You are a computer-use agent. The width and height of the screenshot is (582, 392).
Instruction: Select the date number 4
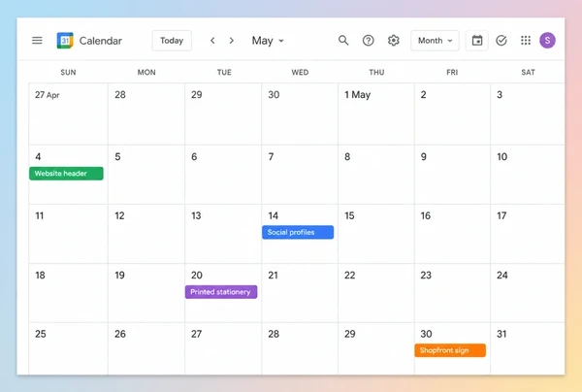click(x=38, y=156)
